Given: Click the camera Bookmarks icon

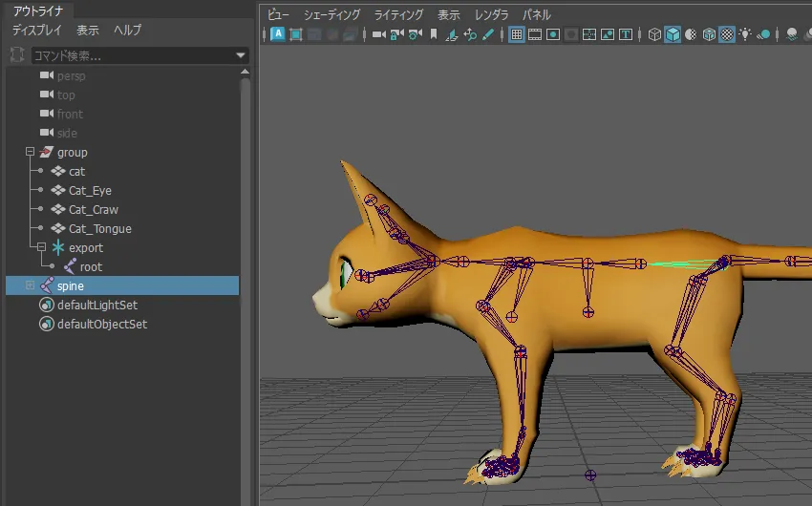Looking at the screenshot, I should (434, 34).
